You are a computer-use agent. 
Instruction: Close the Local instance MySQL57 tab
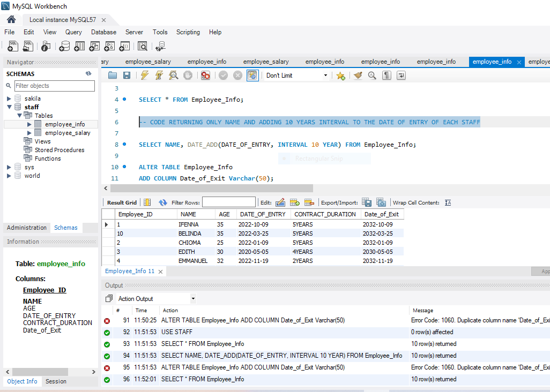(x=103, y=20)
